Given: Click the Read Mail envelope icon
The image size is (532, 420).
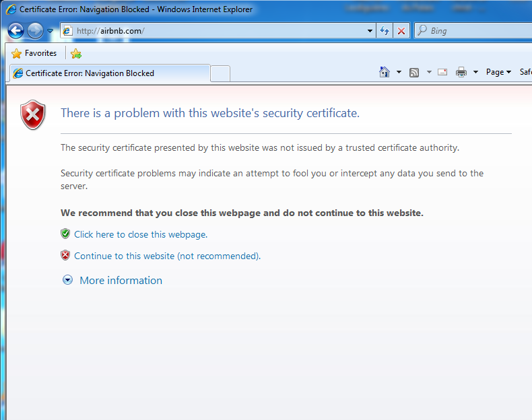Looking at the screenshot, I should tap(442, 72).
